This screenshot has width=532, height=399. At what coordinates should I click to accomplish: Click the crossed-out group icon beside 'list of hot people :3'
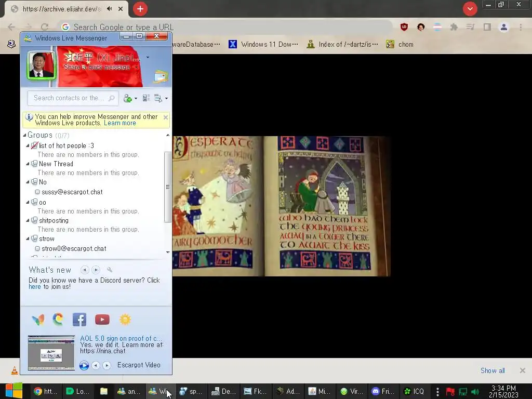point(34,145)
